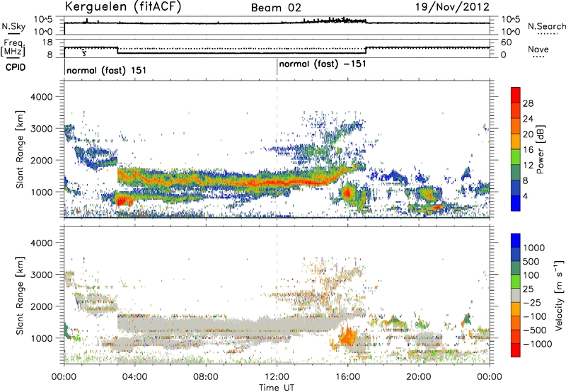Click the '08:00' time axis tick label
This screenshot has height=392, width=566.
tap(206, 377)
